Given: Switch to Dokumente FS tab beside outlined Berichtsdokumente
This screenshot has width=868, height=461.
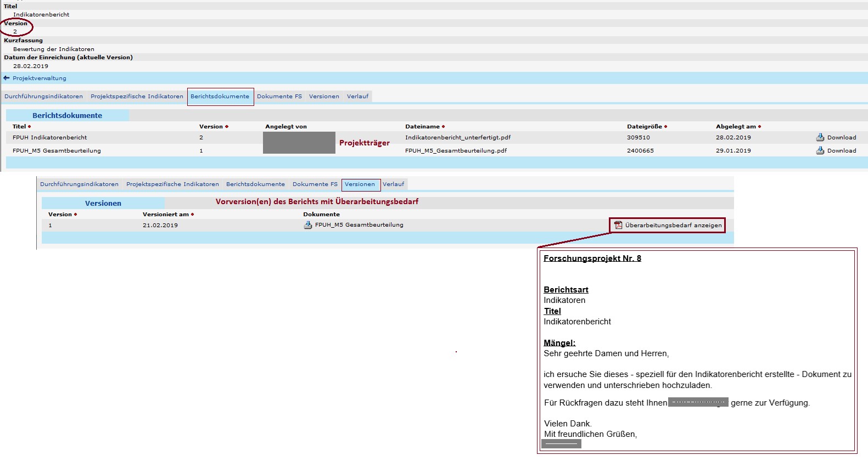Looking at the screenshot, I should coord(279,97).
